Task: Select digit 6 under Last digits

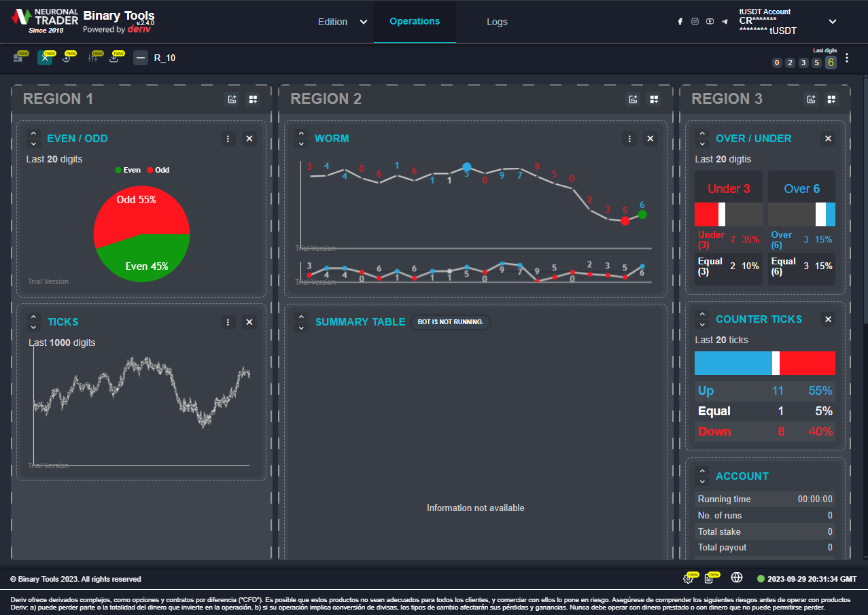Action: (x=831, y=62)
